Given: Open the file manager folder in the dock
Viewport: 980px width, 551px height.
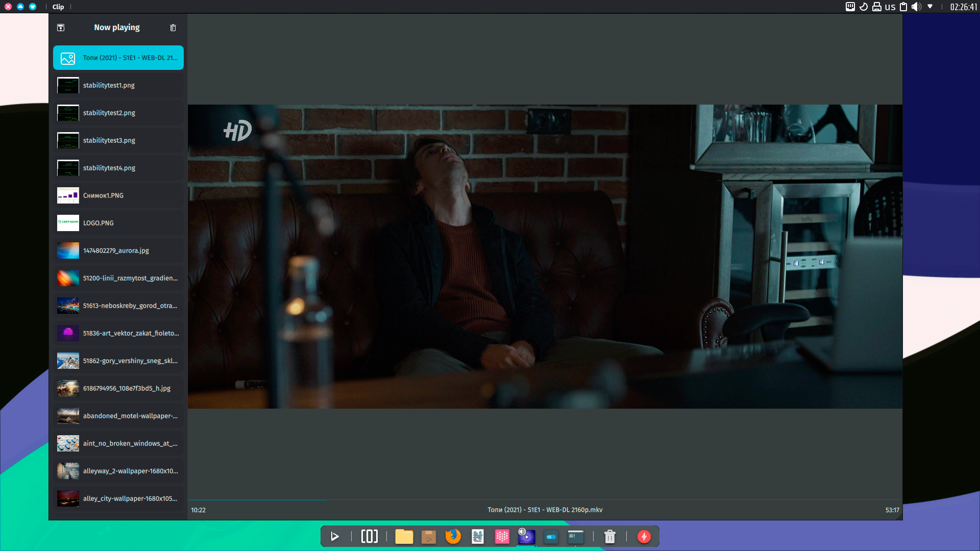Looking at the screenshot, I should point(404,537).
